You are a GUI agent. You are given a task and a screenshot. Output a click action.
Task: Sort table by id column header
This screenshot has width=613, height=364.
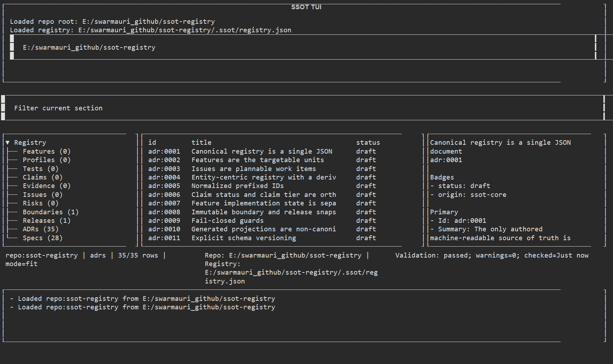point(152,143)
